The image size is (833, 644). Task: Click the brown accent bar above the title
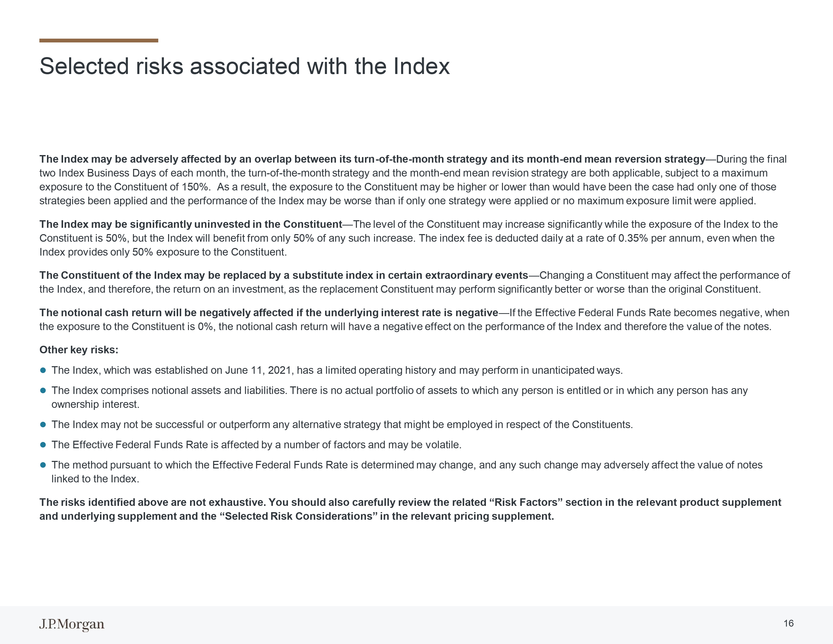(x=99, y=40)
